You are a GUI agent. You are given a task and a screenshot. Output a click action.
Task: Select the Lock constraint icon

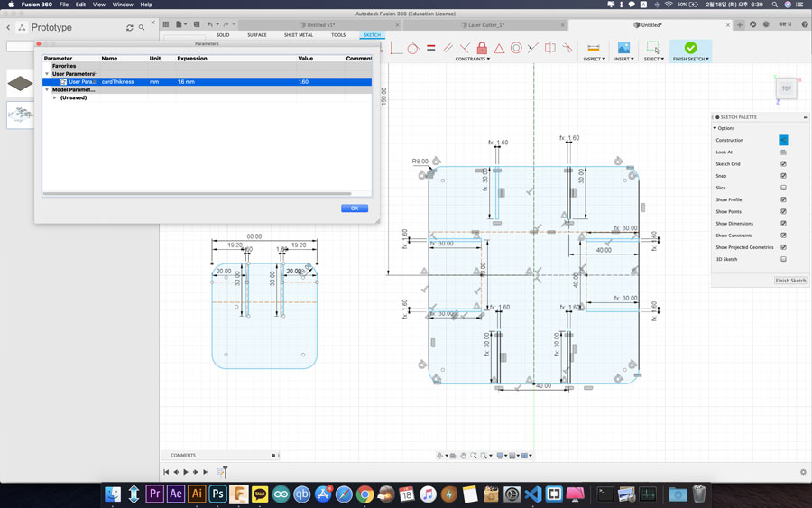(x=482, y=48)
